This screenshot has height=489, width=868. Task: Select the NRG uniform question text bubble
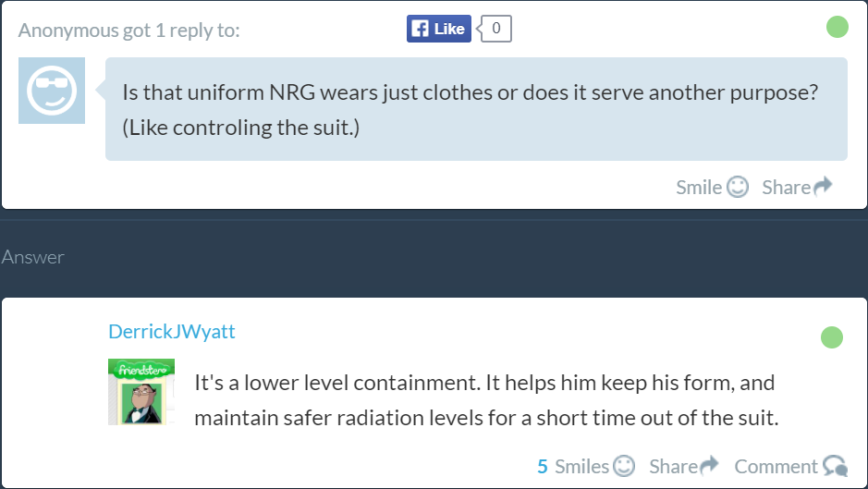pos(475,109)
